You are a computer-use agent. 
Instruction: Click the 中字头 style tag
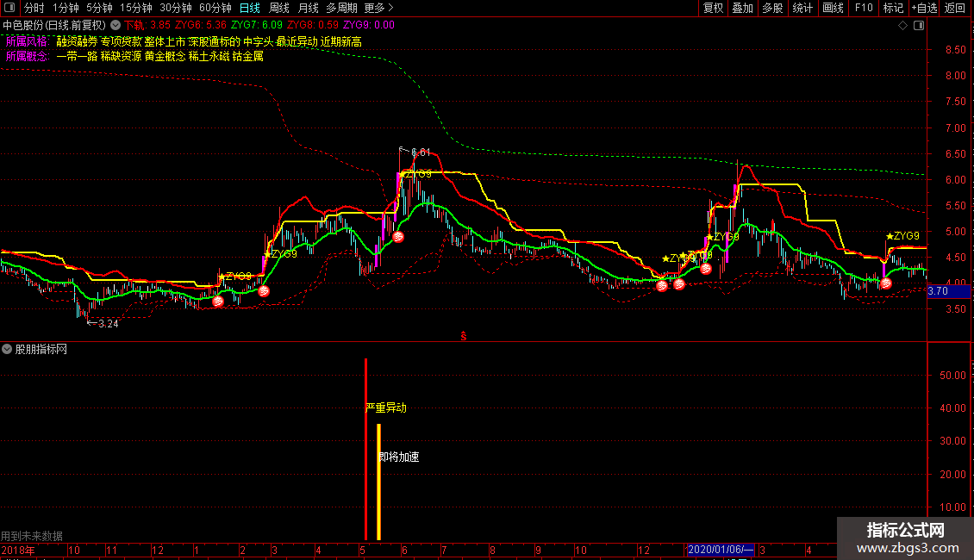coord(259,41)
